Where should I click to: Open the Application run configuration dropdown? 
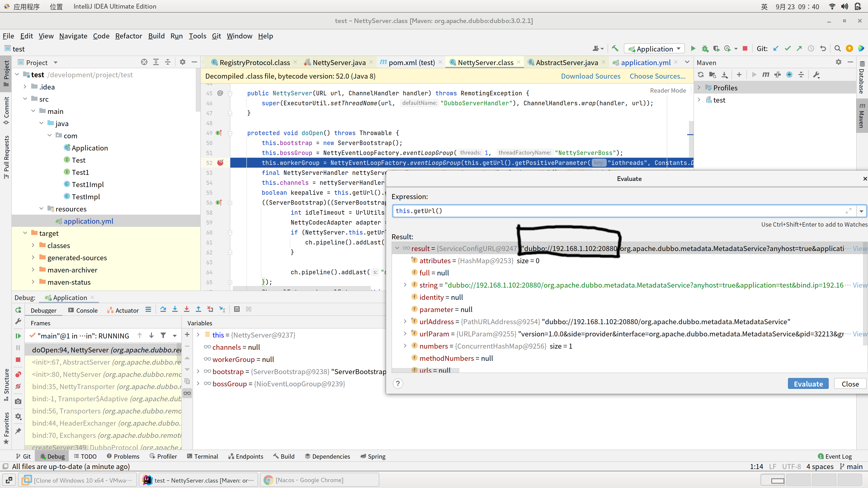(654, 49)
